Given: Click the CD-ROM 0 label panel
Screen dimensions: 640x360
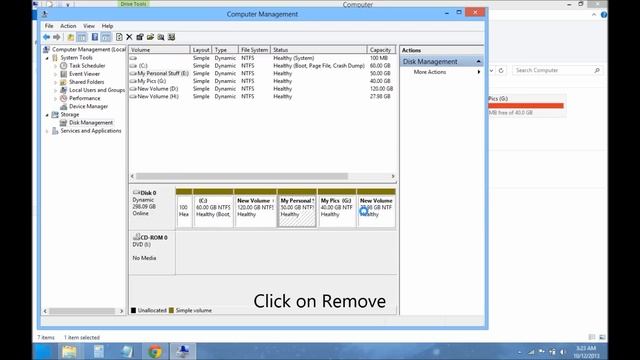Looking at the screenshot, I should click(x=152, y=252).
